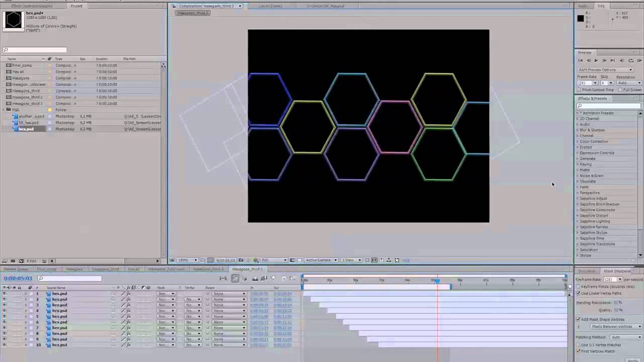Click the Effects & Presets search field
Screen dimensions: 644x362
point(609,106)
